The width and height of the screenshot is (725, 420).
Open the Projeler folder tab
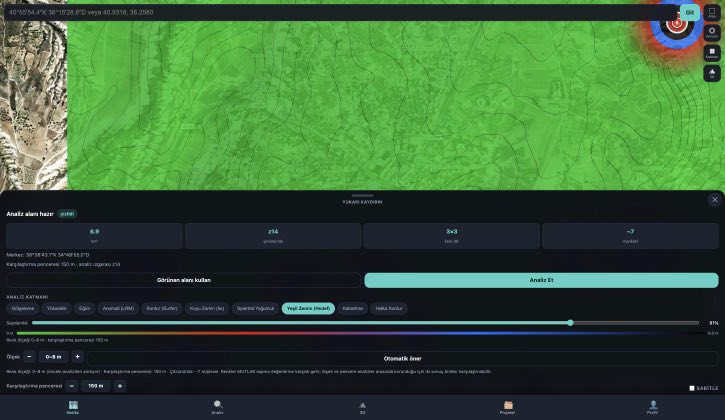click(x=507, y=408)
